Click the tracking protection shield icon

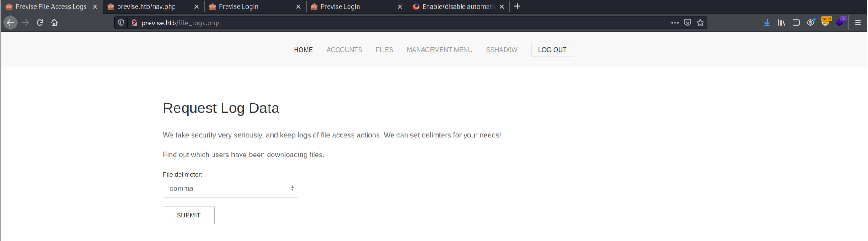click(121, 23)
